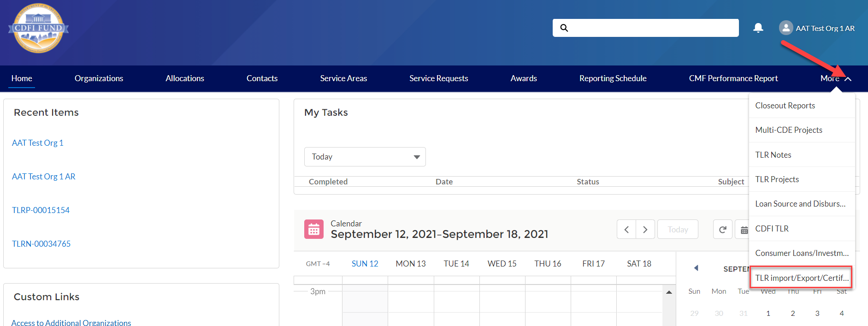Select TLR import/Export/Certif... menu item
Screen dimensions: 868x326
[x=801, y=278]
